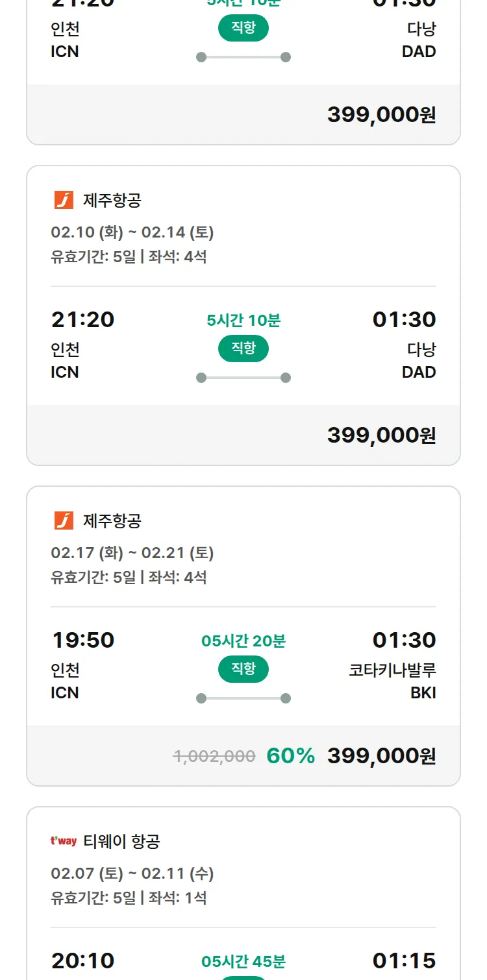Image resolution: width=487 pixels, height=980 pixels.
Task: Click the Jeju Air logo on the Kota Kinabalu card
Action: click(64, 521)
